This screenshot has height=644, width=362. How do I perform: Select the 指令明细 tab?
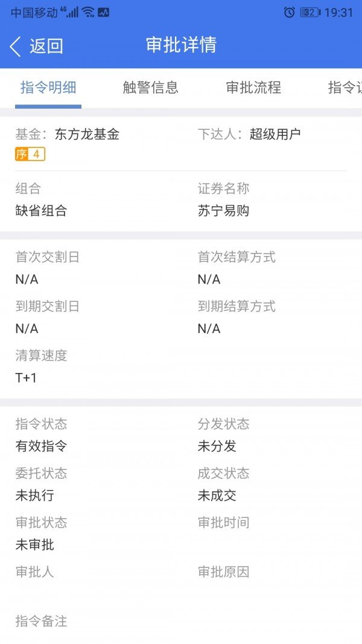tap(48, 88)
